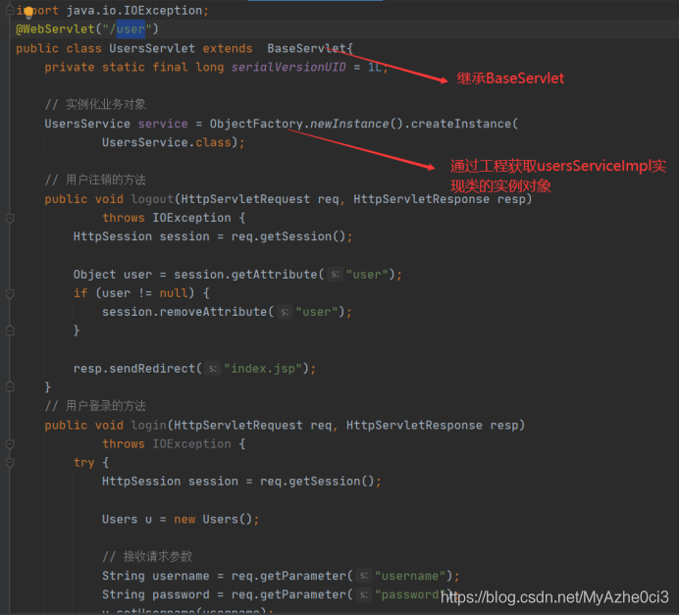
Task: Click parameter hint in session.removeAttribute call
Action: [x=285, y=312]
